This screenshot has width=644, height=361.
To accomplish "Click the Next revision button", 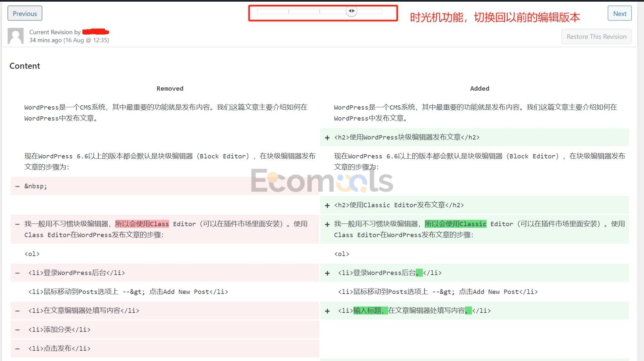I will tap(620, 13).
